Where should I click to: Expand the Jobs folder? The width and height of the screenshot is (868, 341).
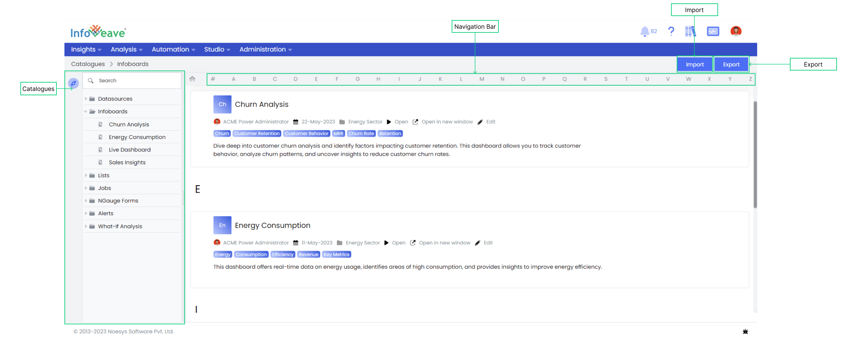(85, 188)
